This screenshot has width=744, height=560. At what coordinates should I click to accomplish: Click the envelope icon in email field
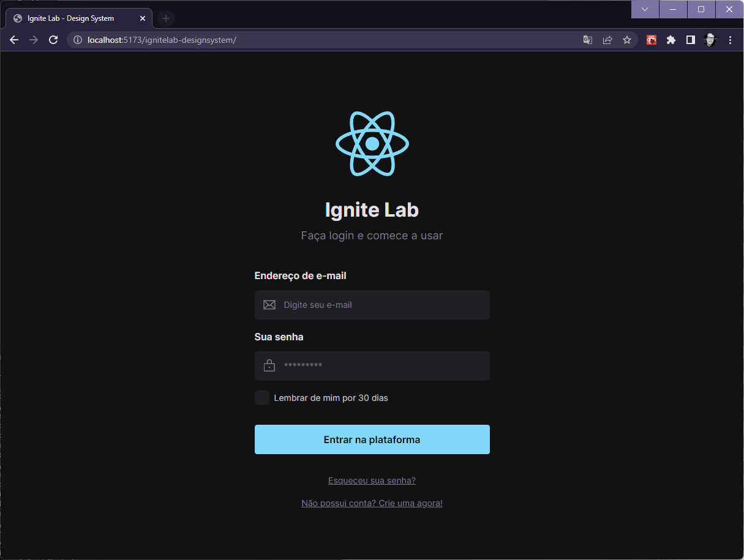tap(269, 305)
